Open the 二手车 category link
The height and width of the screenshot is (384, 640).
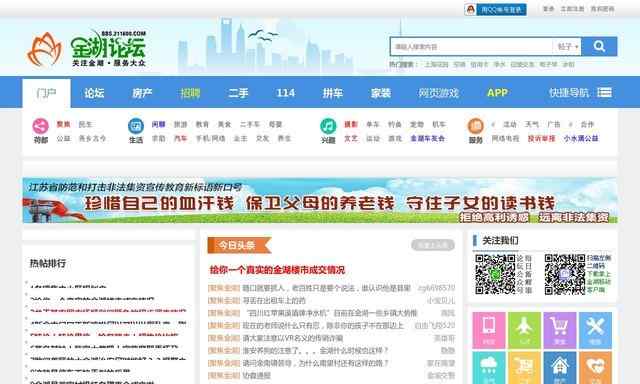click(249, 124)
